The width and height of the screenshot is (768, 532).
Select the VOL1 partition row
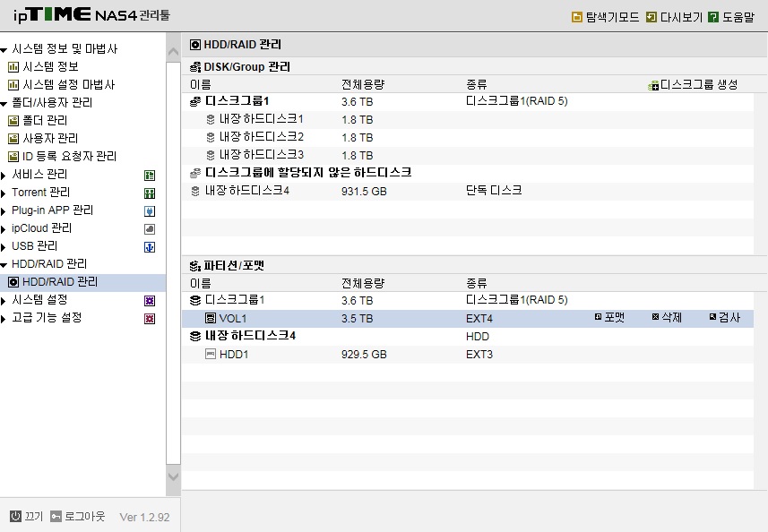(468, 319)
